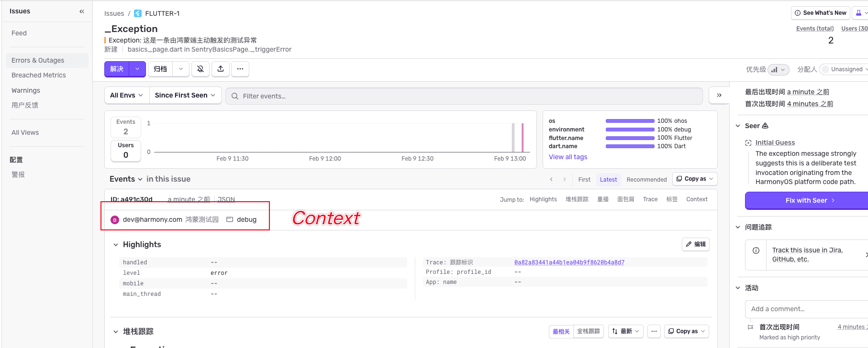Click the Add a comment field
The height and width of the screenshot is (348, 868).
pyautogui.click(x=807, y=309)
